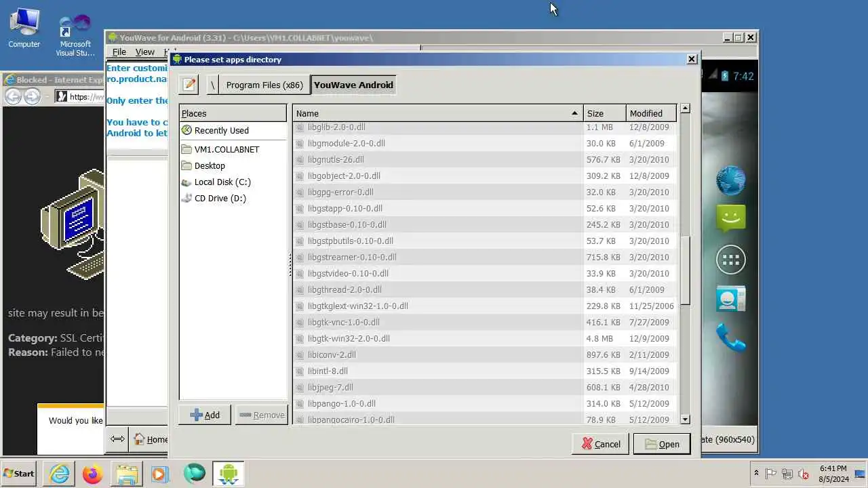Open Internet Explorer from taskbar
This screenshot has height=488, width=868.
(60, 474)
